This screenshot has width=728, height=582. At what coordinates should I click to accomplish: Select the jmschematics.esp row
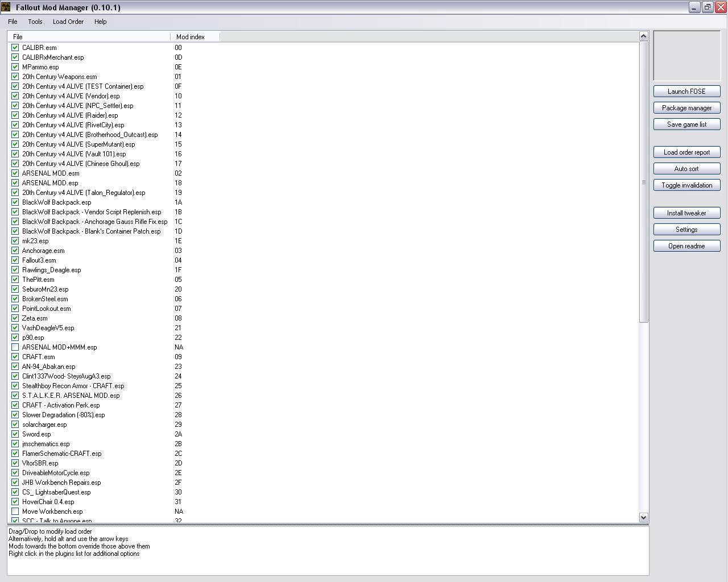click(45, 444)
